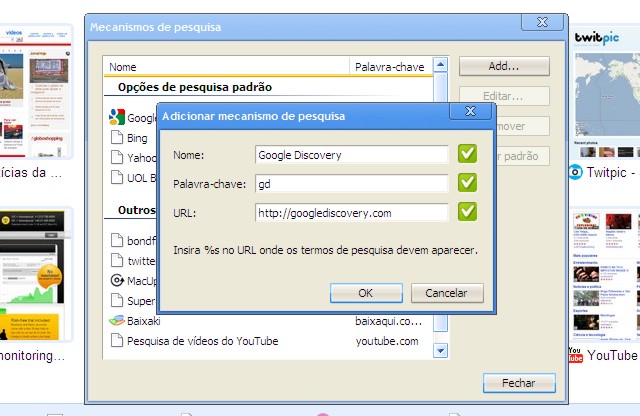The width and height of the screenshot is (640, 416).
Task: Click the Add... button
Action: pyautogui.click(x=504, y=66)
